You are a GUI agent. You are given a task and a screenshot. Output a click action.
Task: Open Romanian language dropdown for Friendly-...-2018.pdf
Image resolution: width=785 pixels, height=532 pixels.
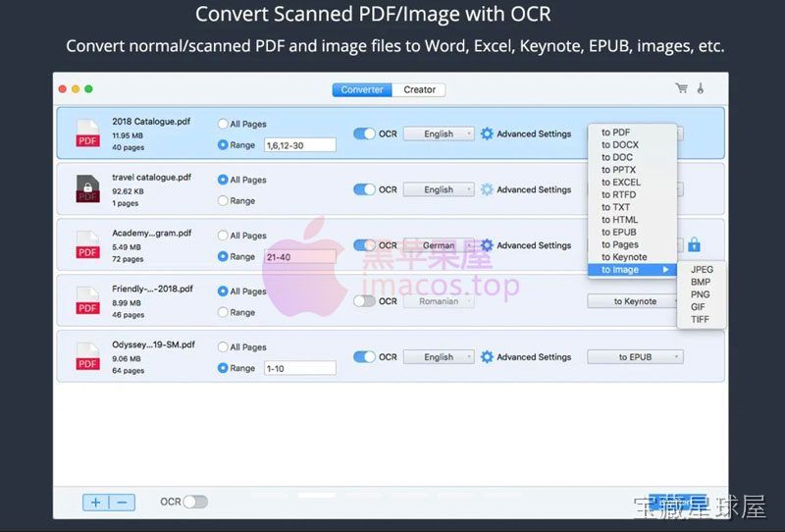pyautogui.click(x=439, y=301)
